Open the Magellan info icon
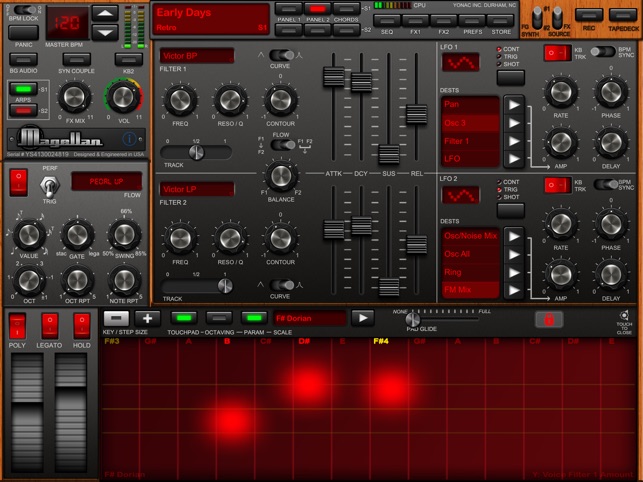 (x=129, y=139)
